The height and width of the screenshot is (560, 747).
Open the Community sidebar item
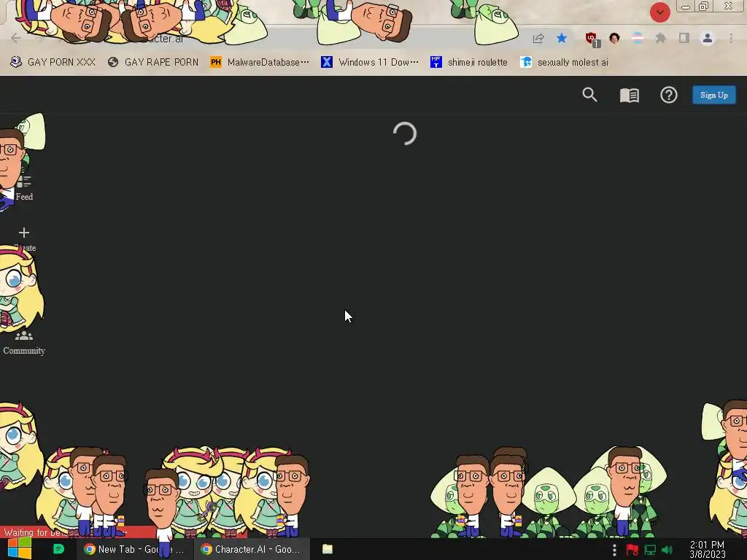24,343
